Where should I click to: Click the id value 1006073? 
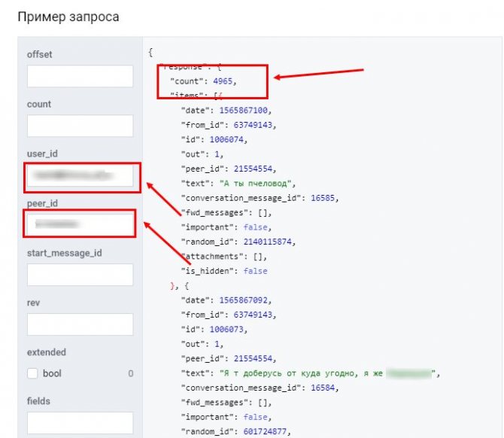coord(226,330)
